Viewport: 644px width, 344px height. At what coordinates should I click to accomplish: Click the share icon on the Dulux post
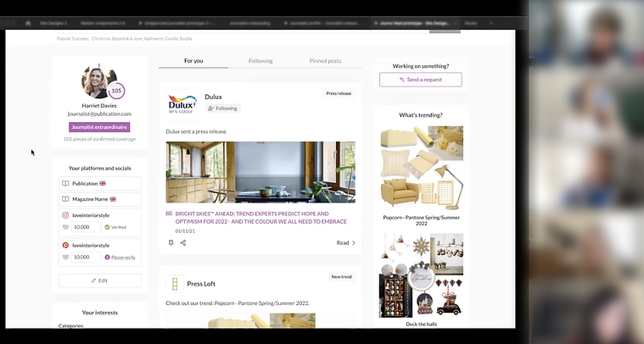183,242
